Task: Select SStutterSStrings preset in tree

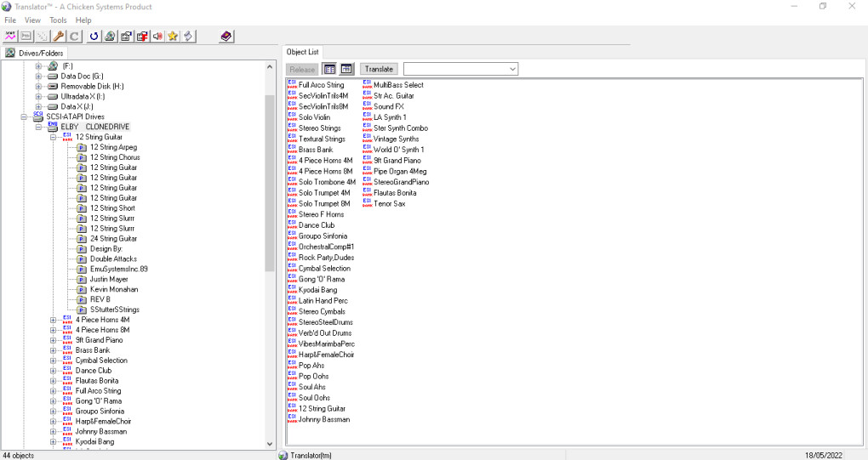Action: point(115,310)
